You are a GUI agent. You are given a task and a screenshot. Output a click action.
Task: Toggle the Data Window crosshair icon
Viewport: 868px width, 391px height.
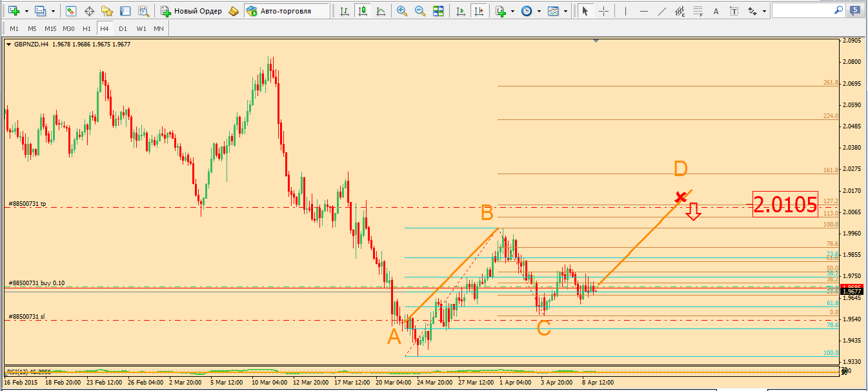(89, 11)
